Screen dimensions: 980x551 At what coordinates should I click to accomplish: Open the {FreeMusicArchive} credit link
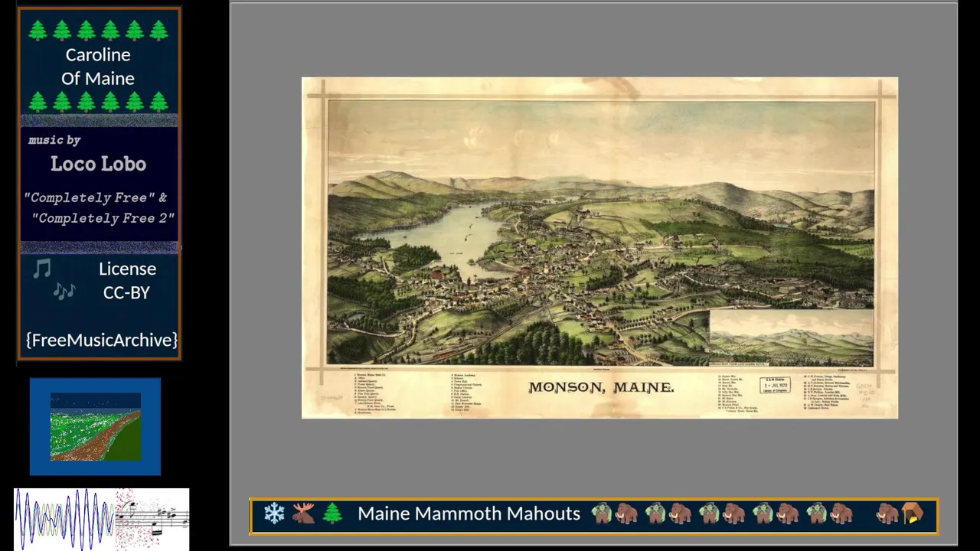coord(101,340)
